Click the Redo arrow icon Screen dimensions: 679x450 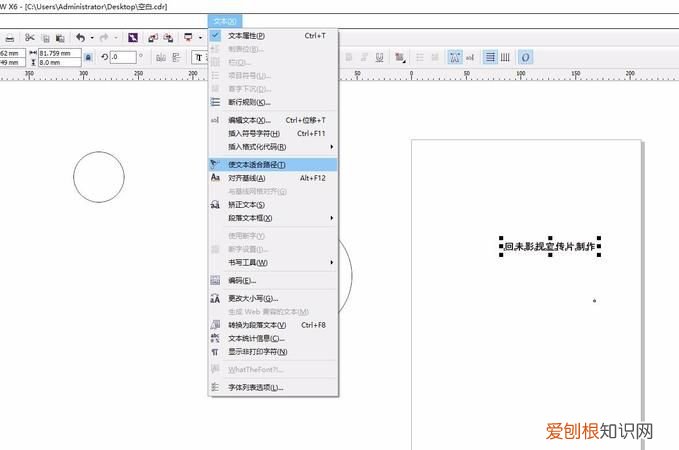tap(104, 38)
